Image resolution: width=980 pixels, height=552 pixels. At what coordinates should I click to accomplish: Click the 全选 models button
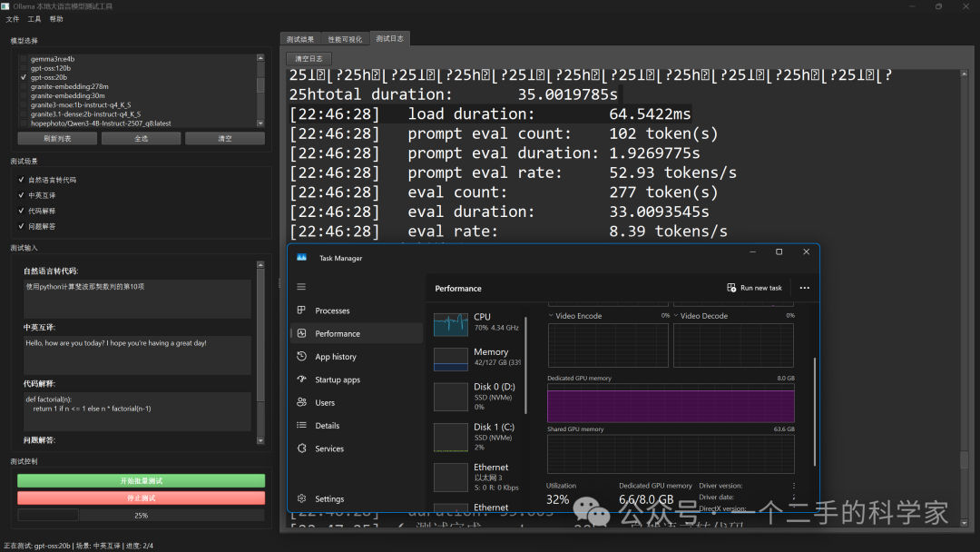[142, 139]
